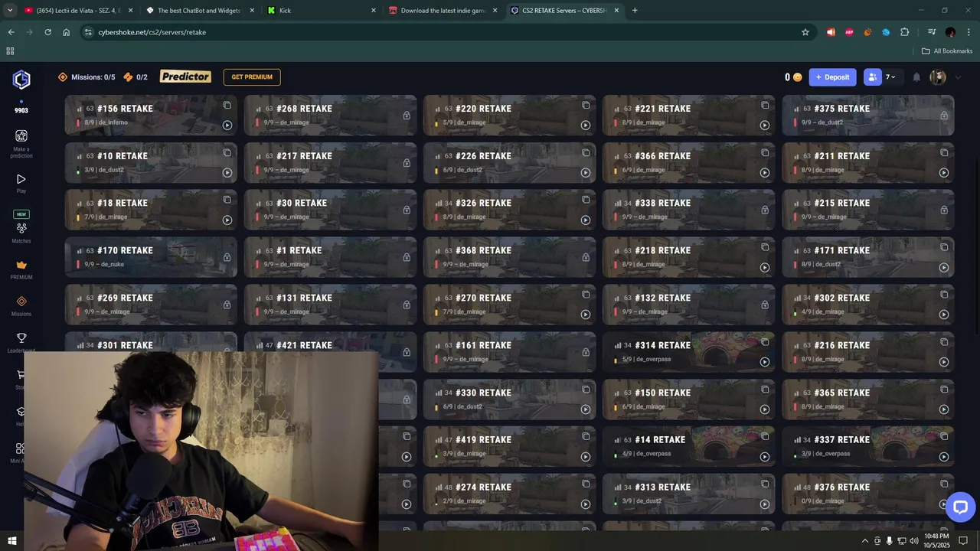Switch to the best ChatBot and Widgets tab
Image resolution: width=980 pixels, height=551 pixels.
(x=201, y=11)
